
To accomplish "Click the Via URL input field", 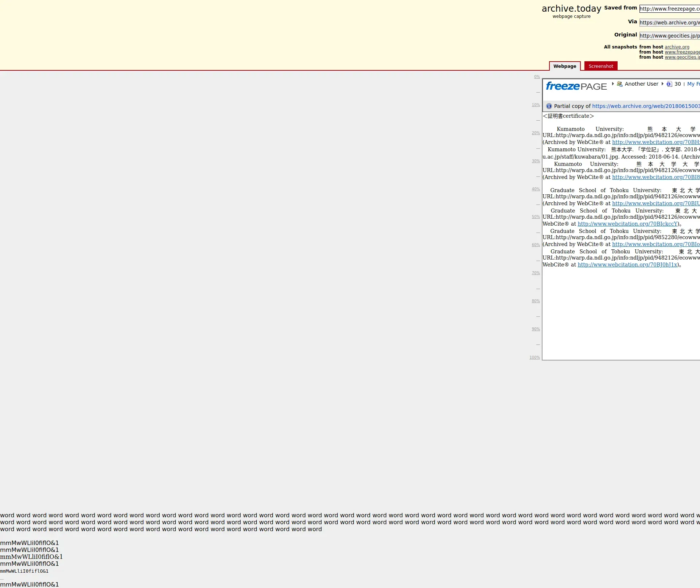I will click(669, 23).
